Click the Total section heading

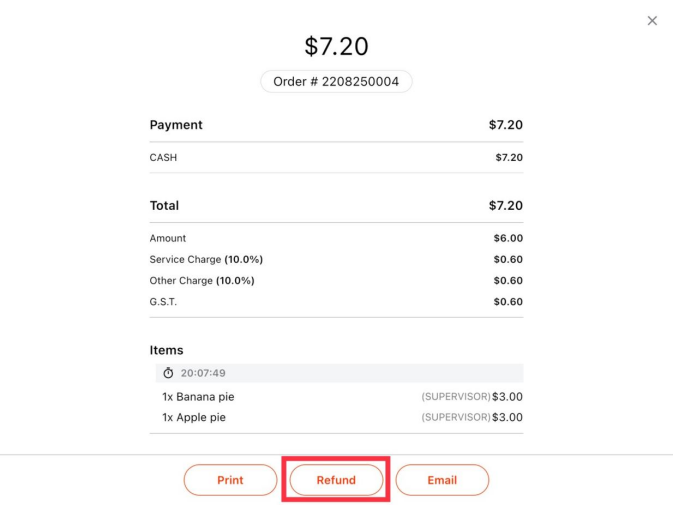click(164, 205)
